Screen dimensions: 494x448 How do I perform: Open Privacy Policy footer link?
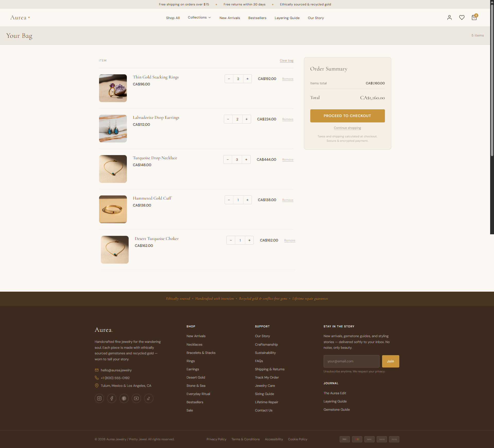point(216,439)
